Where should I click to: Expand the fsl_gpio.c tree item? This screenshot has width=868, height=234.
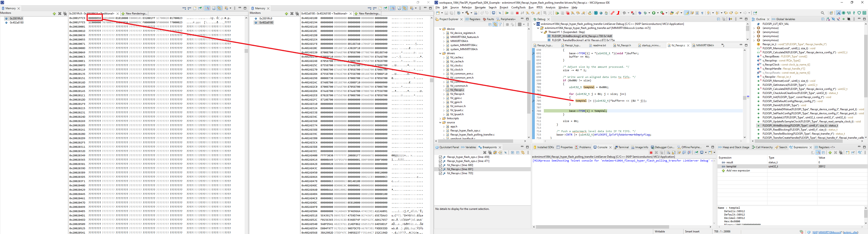tap(444, 98)
